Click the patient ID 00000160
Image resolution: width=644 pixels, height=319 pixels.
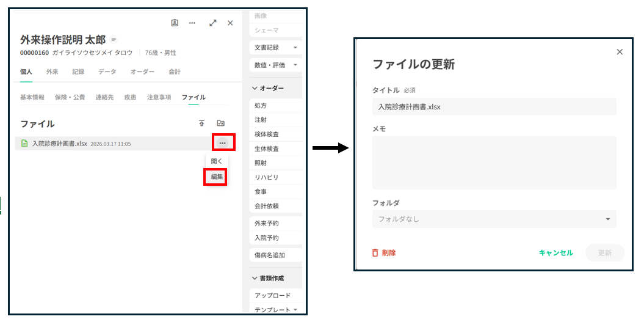[x=35, y=53]
